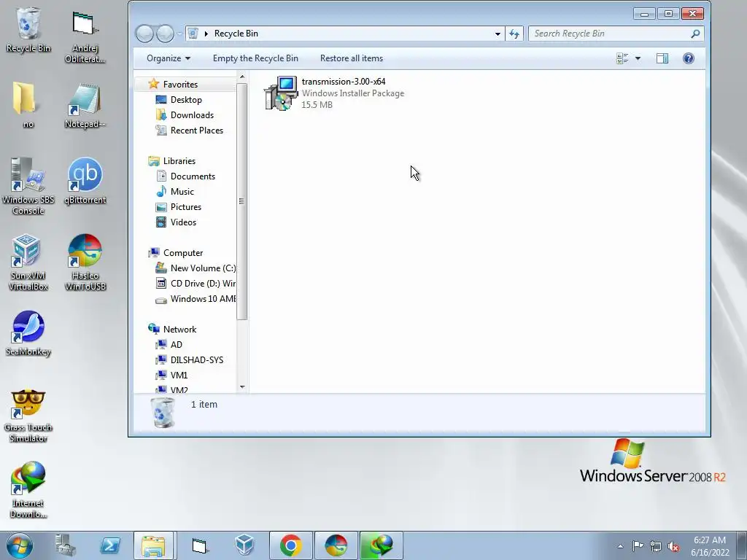Viewport: 747px width, 560px height.
Task: Click the Windows Start orb
Action: pyautogui.click(x=19, y=545)
